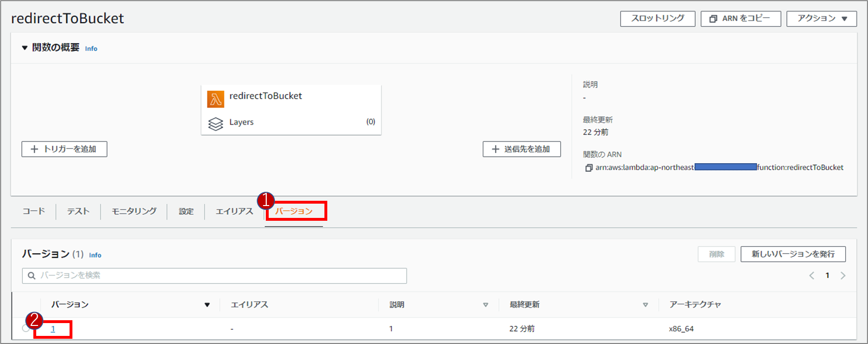
Task: Click the 新しいバージョンを発行 button
Action: [793, 254]
